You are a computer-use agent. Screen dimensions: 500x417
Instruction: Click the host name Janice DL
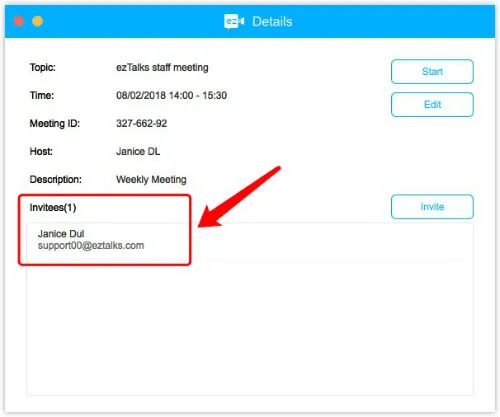[138, 152]
